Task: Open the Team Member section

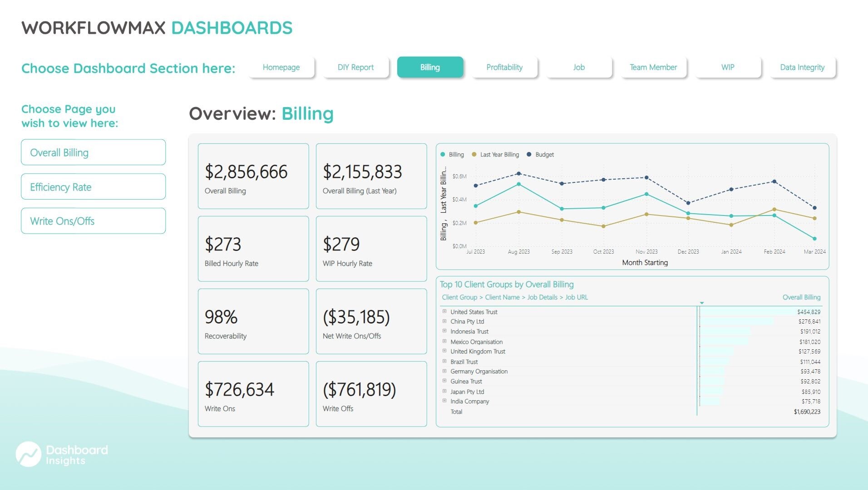Action: [653, 67]
